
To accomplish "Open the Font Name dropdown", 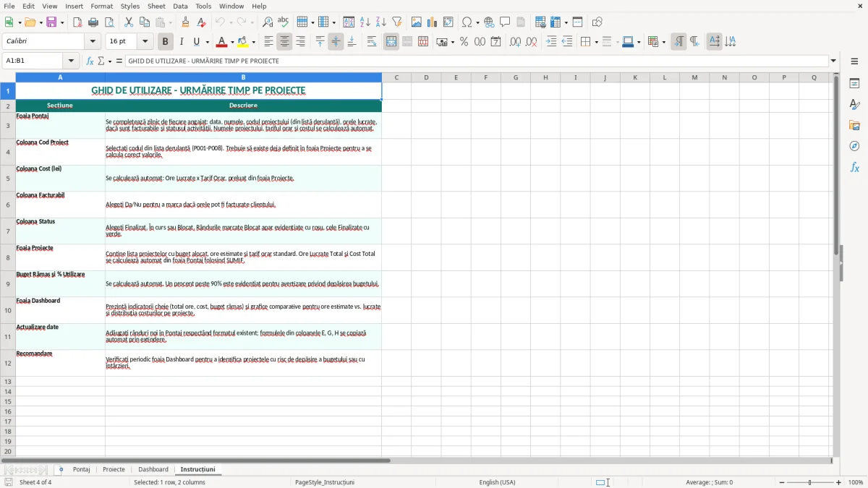I will click(92, 42).
